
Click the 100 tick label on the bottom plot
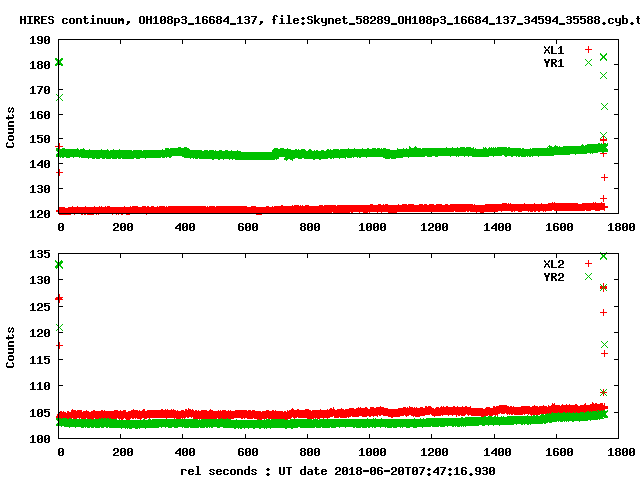[x=40, y=439]
